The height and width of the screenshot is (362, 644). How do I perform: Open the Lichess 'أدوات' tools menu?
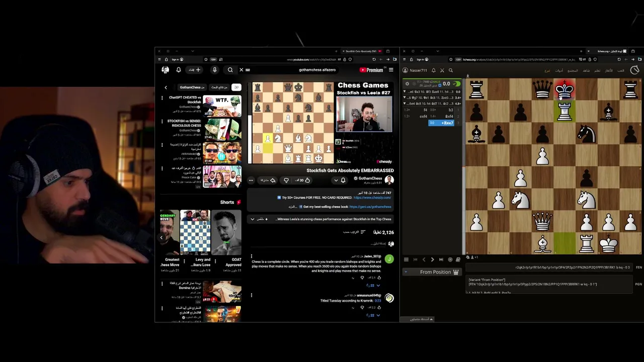[x=559, y=71]
